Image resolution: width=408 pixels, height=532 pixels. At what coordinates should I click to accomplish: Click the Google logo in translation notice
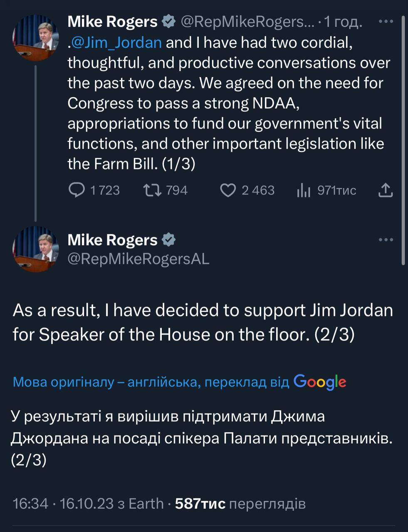click(x=320, y=382)
